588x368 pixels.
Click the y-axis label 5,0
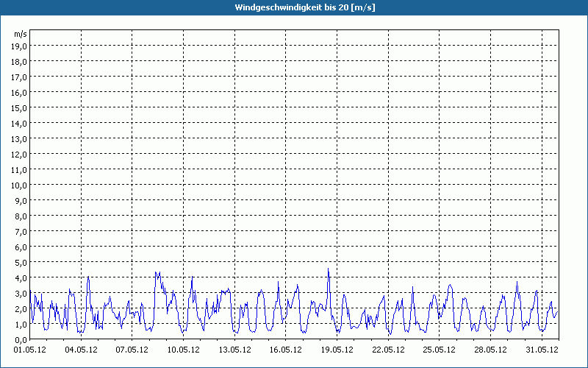pyautogui.click(x=21, y=263)
